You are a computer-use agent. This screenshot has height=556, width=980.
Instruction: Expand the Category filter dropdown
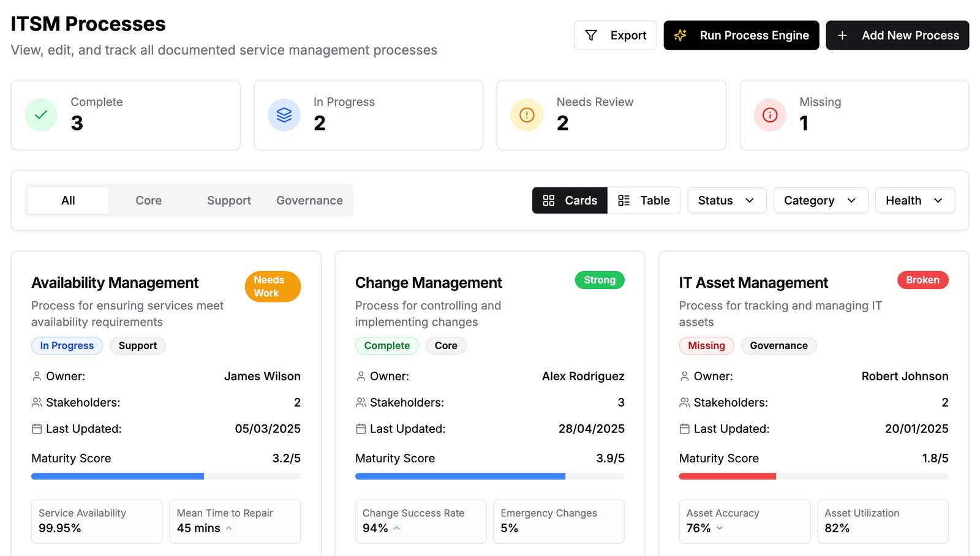[820, 200]
